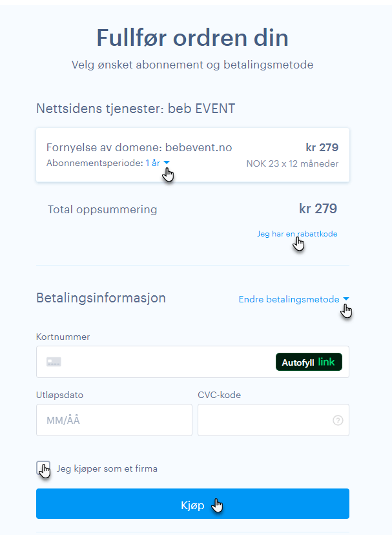Screen dimensions: 392x535
Task: Select the domain renewal bebevent.no card
Action: pos(192,155)
